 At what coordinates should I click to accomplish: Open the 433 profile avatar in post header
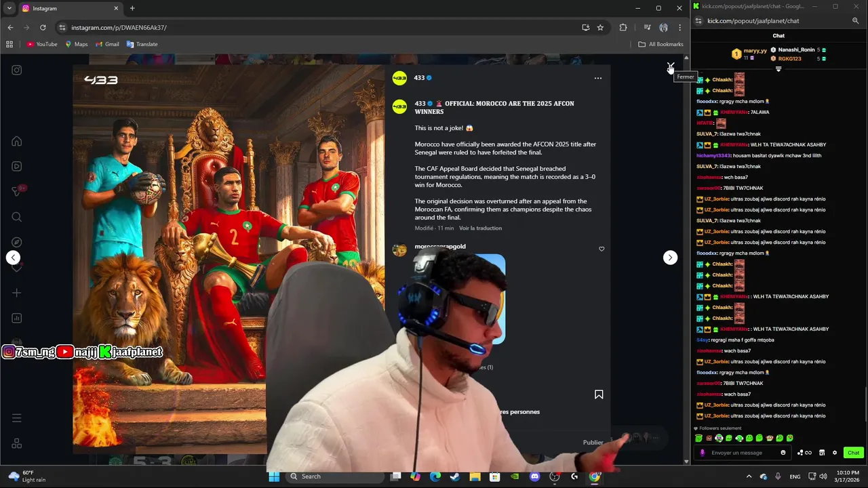click(400, 78)
